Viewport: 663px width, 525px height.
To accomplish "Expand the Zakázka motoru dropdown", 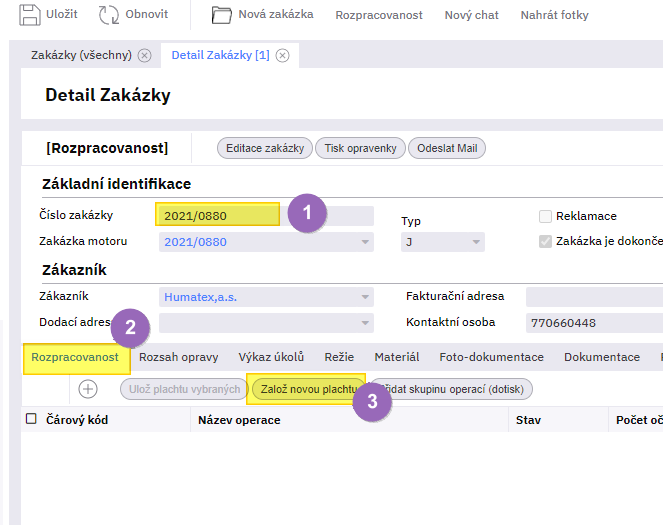I will (365, 242).
